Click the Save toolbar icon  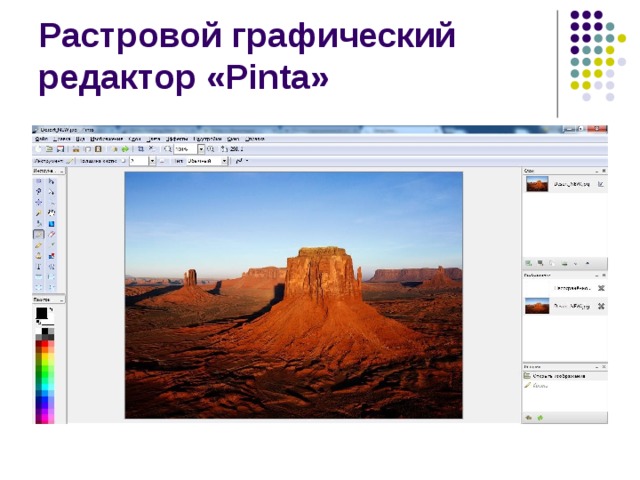(x=61, y=149)
